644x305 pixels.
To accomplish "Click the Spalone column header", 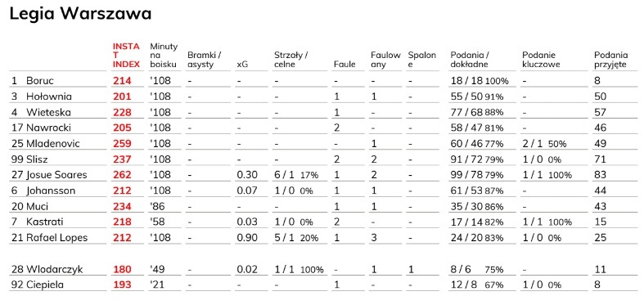I will click(422, 60).
